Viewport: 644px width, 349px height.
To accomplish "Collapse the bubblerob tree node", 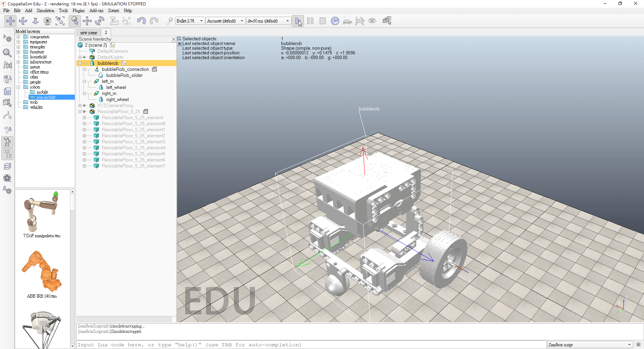I will coord(80,63).
